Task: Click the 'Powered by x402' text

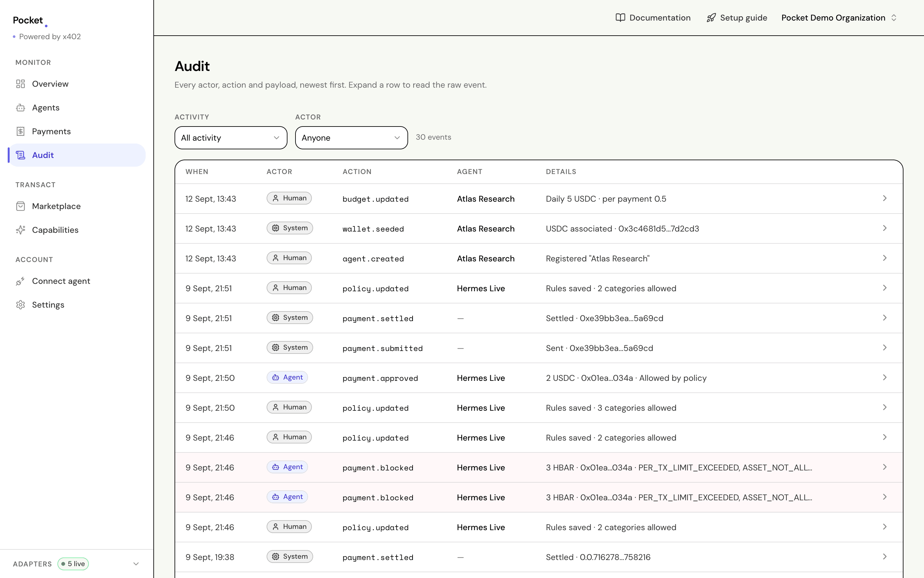Action: [50, 37]
